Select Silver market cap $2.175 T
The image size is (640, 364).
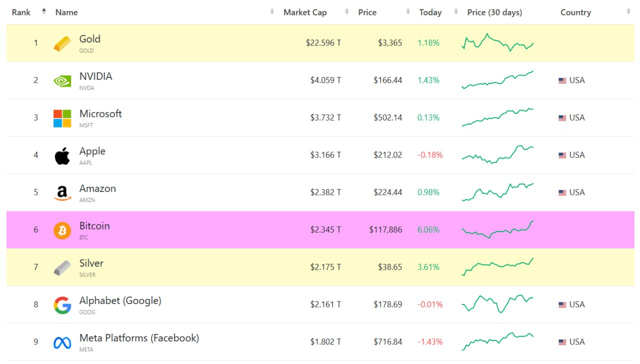[x=325, y=267]
